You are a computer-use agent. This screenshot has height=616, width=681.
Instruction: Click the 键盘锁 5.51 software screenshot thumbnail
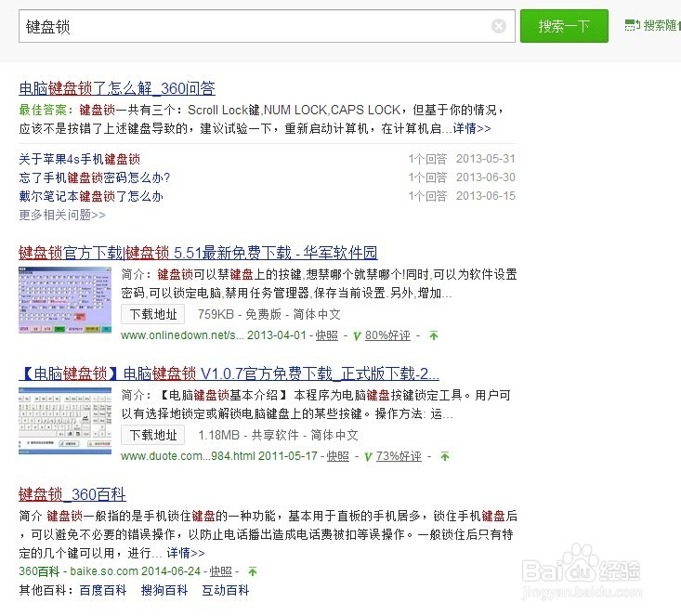click(x=65, y=300)
